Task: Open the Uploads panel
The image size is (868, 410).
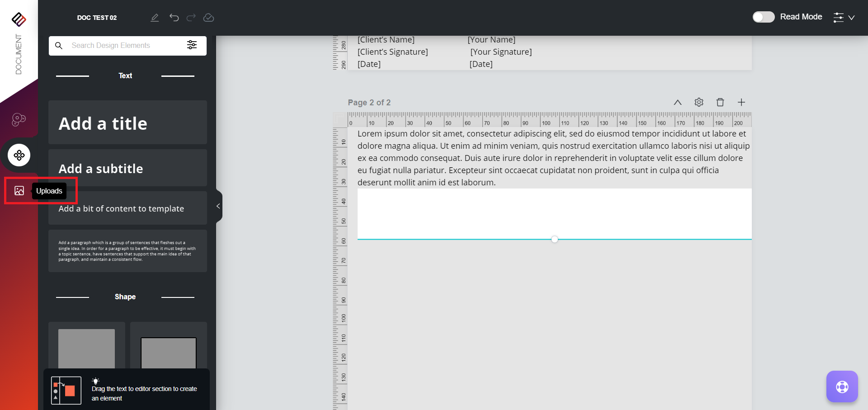Action: 19,191
